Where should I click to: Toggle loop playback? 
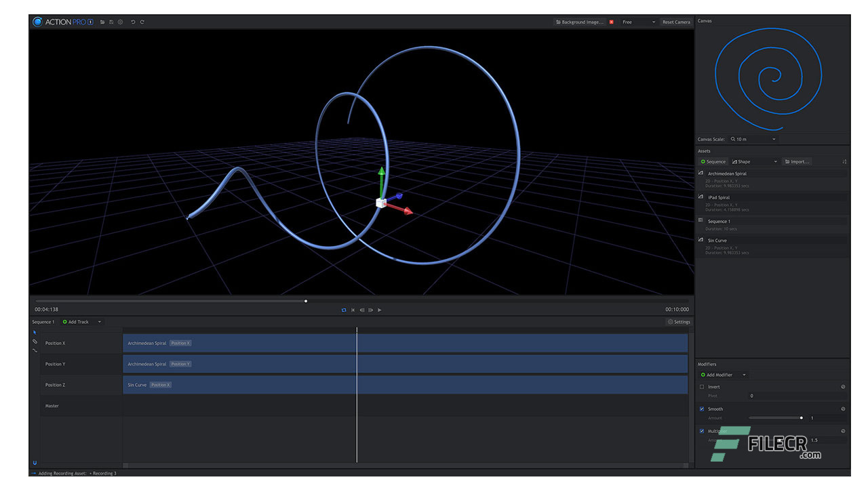point(344,310)
